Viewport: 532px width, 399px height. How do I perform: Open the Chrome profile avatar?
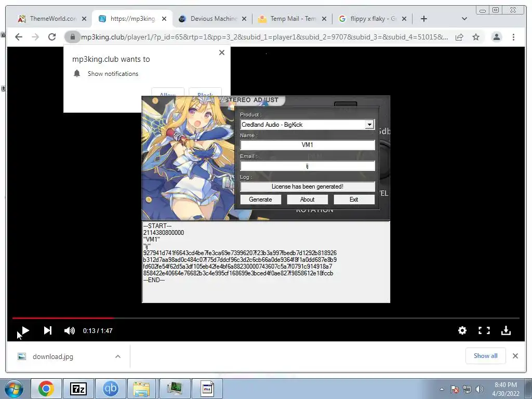tap(496, 37)
